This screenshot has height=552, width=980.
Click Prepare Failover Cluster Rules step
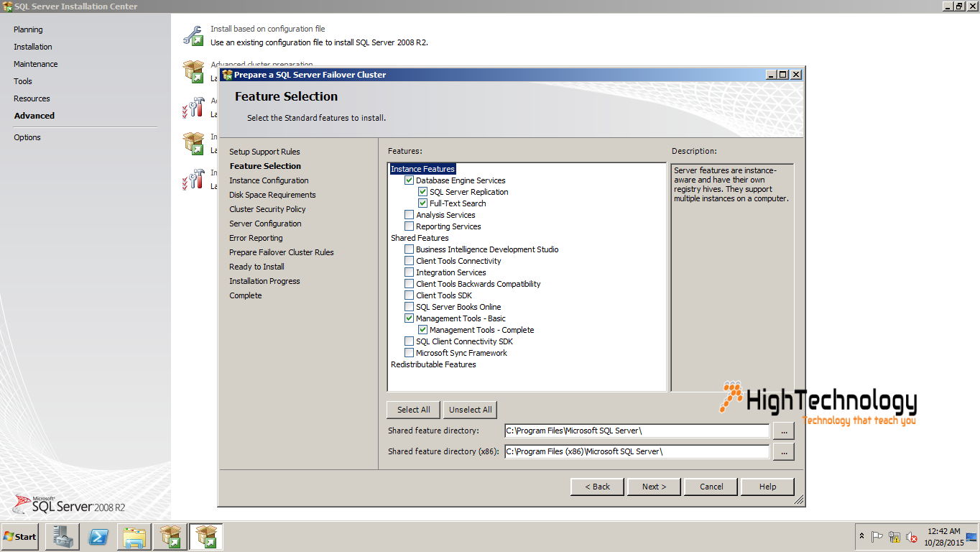click(282, 252)
